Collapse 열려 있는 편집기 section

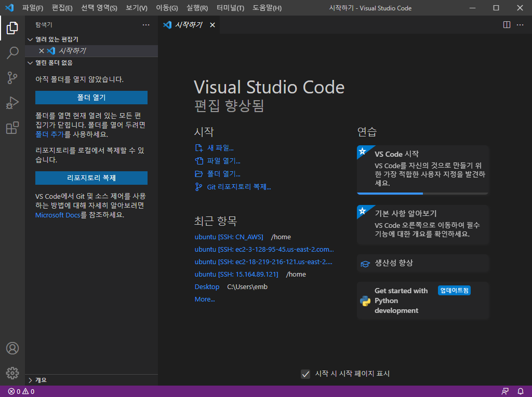[x=30, y=39]
